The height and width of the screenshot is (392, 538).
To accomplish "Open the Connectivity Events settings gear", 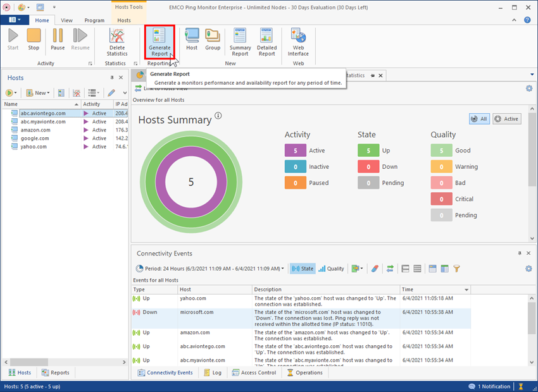I will pos(529,269).
